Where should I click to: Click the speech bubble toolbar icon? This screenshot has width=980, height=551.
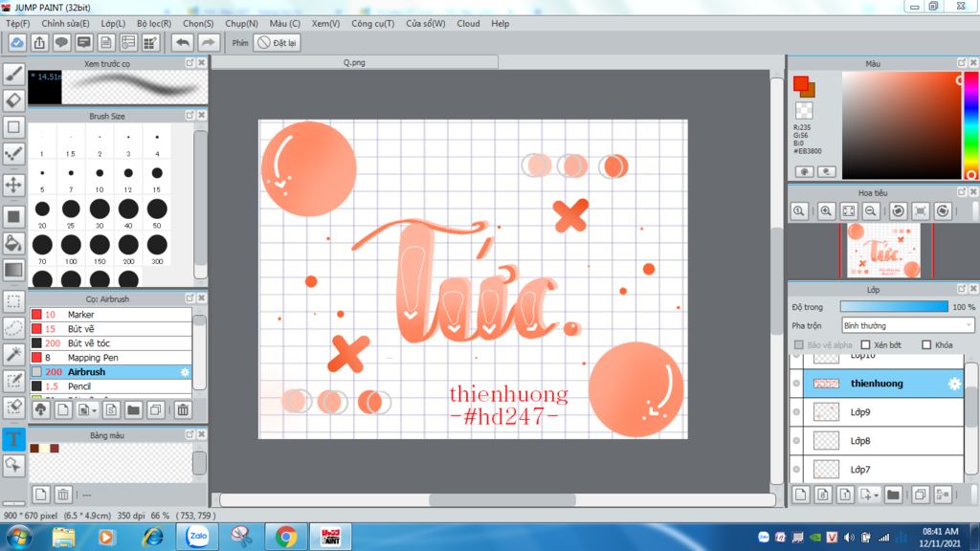61,42
